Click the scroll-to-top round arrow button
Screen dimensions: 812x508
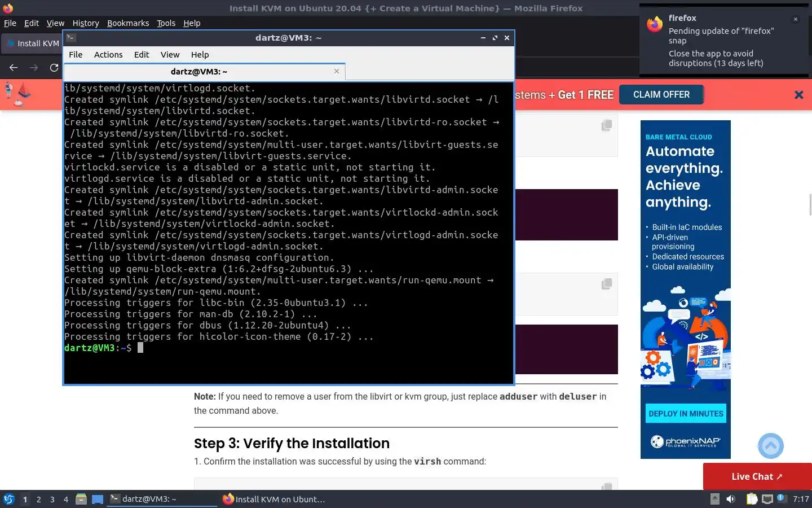[x=771, y=446]
